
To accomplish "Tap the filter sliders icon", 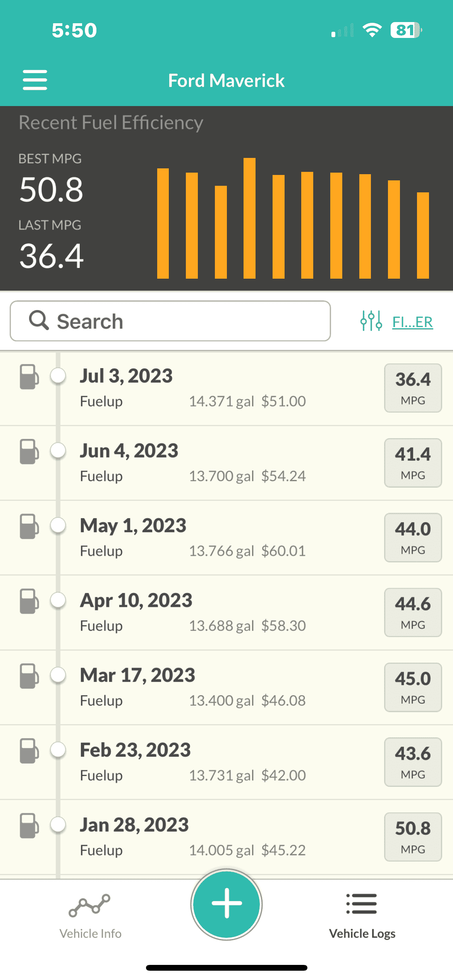I will point(371,321).
